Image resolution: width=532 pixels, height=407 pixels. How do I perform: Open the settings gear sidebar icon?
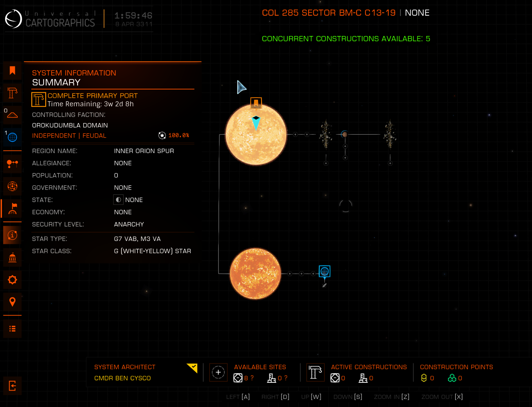[x=12, y=280]
